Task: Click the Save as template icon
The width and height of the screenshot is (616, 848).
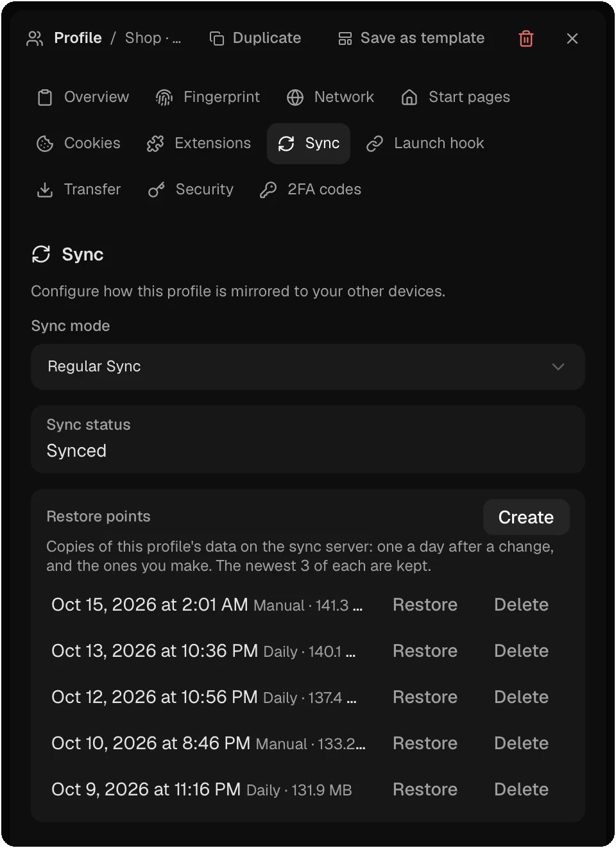Action: [x=345, y=38]
